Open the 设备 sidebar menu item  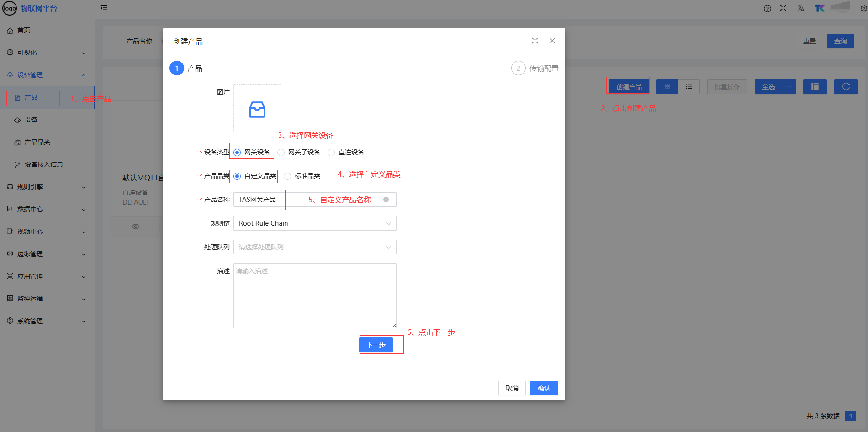tap(31, 120)
